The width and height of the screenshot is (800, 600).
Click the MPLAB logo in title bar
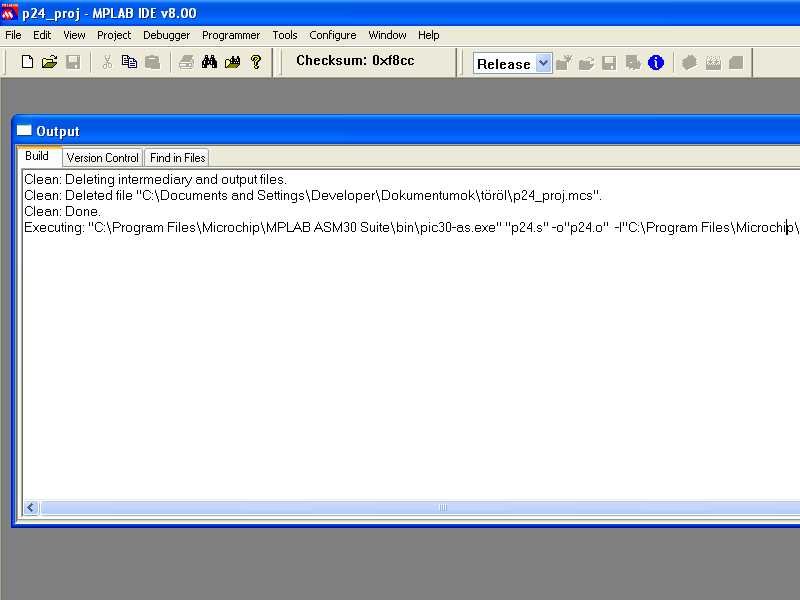pyautogui.click(x=9, y=13)
